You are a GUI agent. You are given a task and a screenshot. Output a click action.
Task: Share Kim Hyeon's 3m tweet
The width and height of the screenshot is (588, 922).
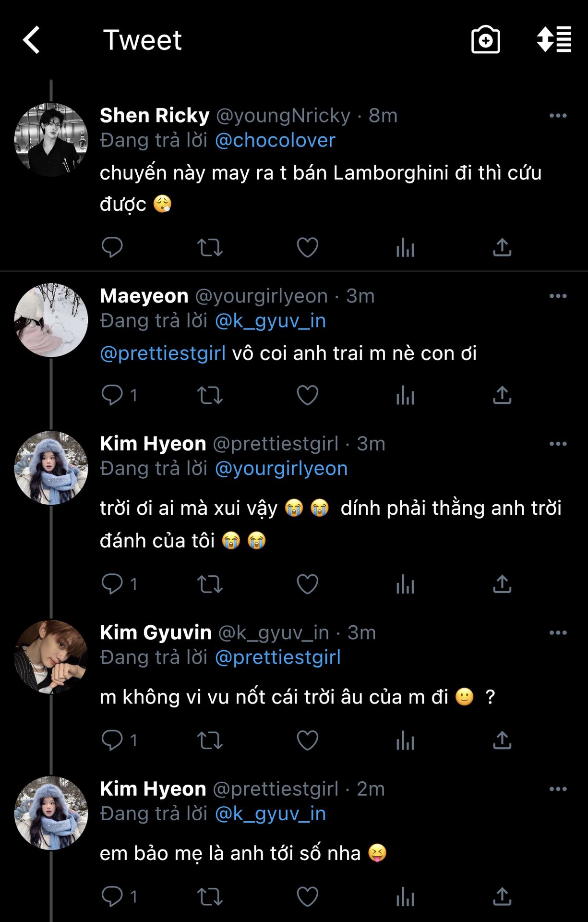click(x=502, y=584)
